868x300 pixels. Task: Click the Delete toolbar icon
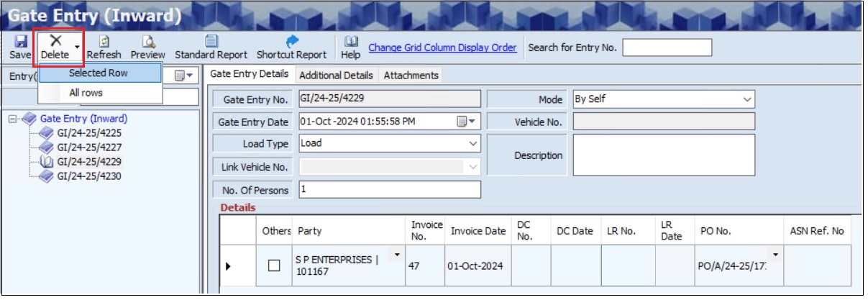pyautogui.click(x=55, y=42)
